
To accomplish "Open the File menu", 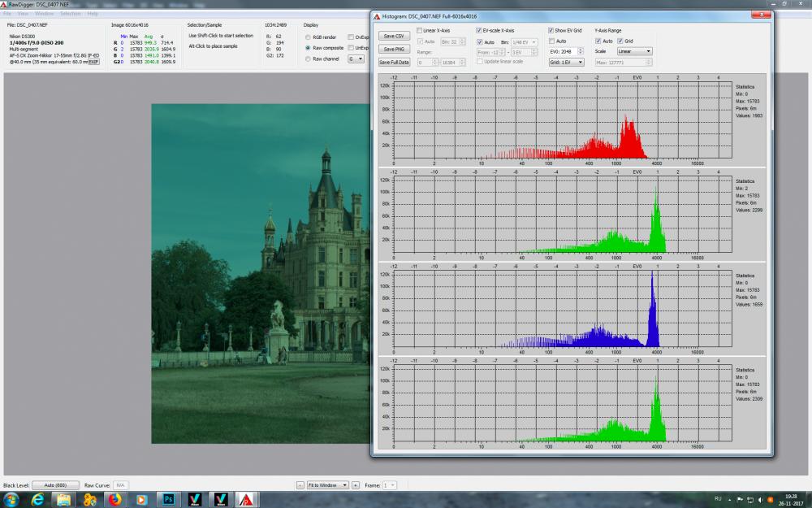I will (8, 14).
